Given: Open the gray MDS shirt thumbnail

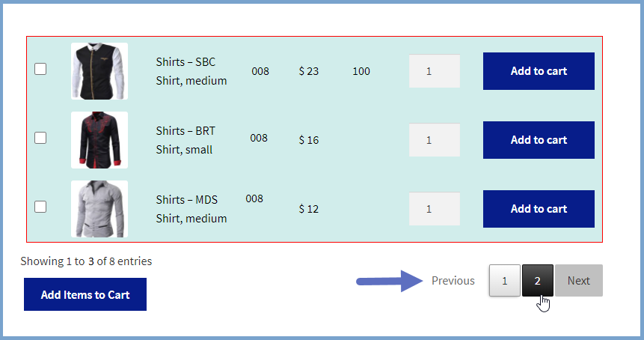Looking at the screenshot, I should (99, 209).
